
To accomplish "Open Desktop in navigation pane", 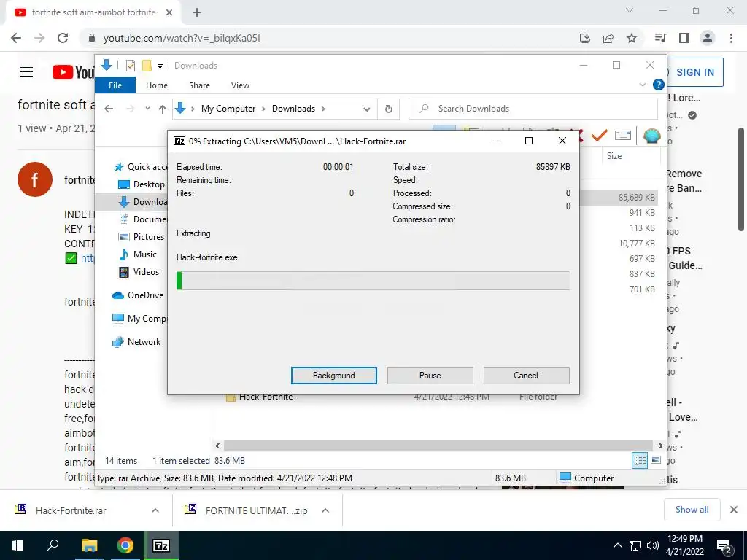I will point(141,184).
